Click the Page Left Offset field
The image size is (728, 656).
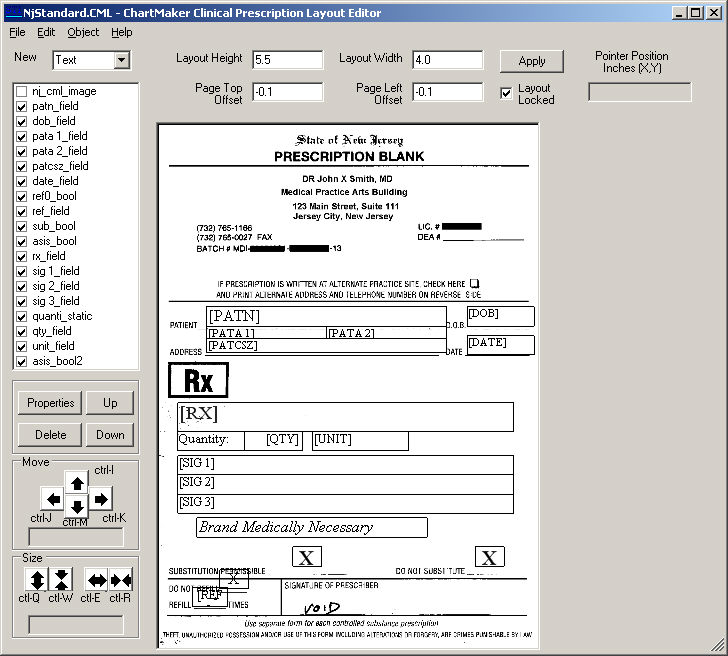click(448, 92)
